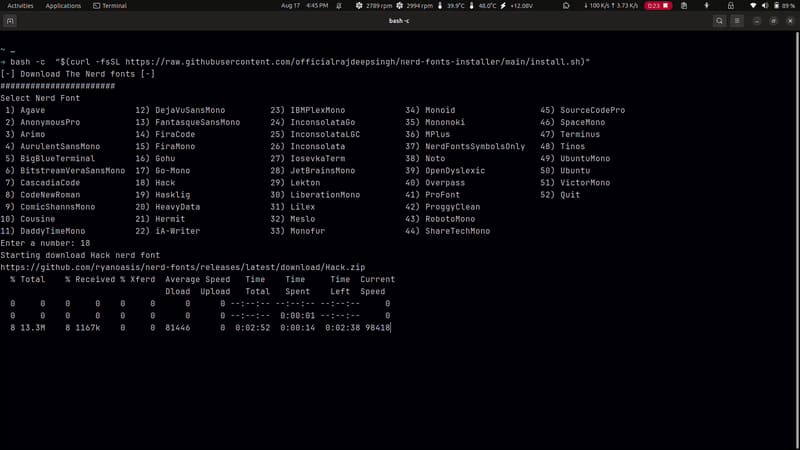Click the 39.9°C temperature indicator
Image resolution: width=800 pixels, height=450 pixels.
pyautogui.click(x=452, y=6)
